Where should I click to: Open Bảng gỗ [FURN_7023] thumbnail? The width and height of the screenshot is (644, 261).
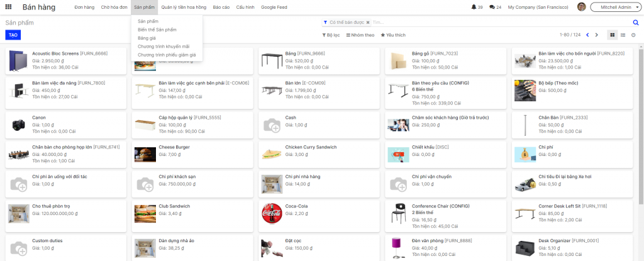pyautogui.click(x=398, y=61)
